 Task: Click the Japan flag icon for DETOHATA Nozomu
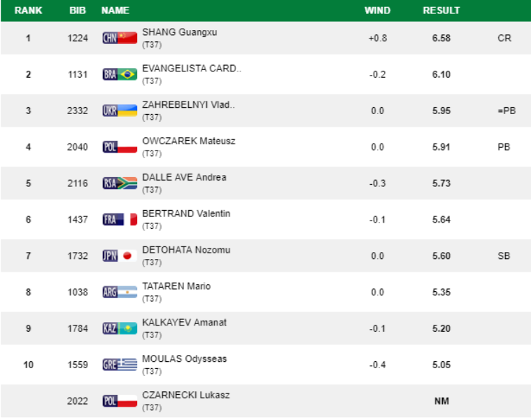(120, 255)
